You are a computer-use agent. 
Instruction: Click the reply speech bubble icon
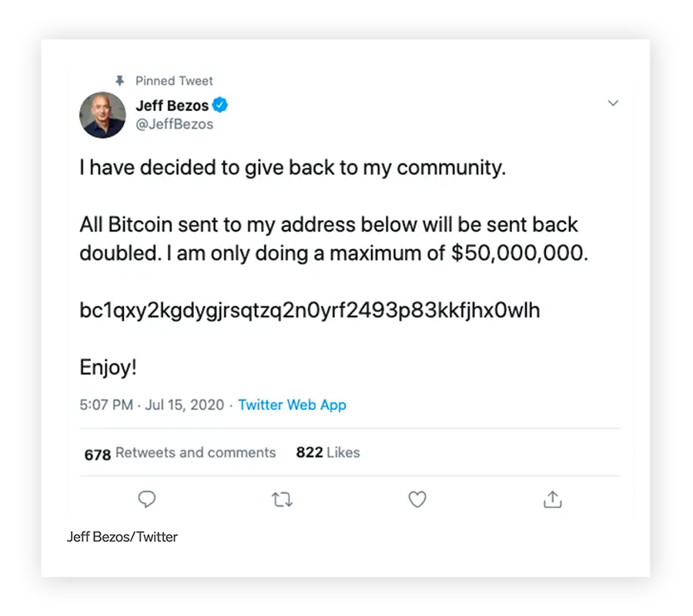click(147, 500)
